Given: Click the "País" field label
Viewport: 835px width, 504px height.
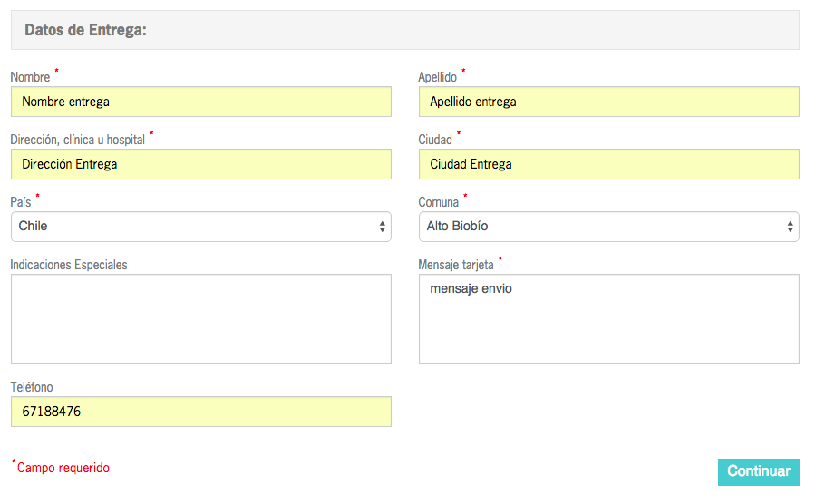Looking at the screenshot, I should click(21, 202).
